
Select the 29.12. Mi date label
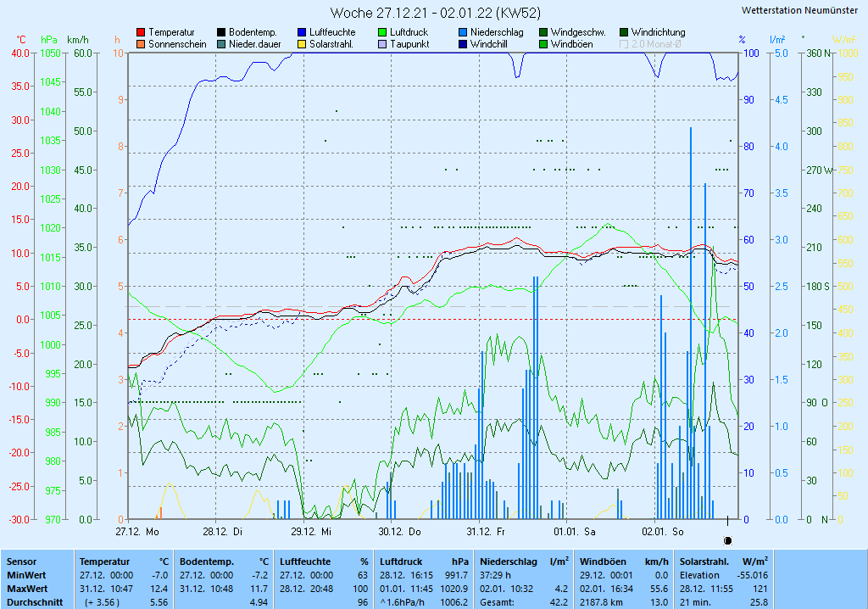point(311,532)
